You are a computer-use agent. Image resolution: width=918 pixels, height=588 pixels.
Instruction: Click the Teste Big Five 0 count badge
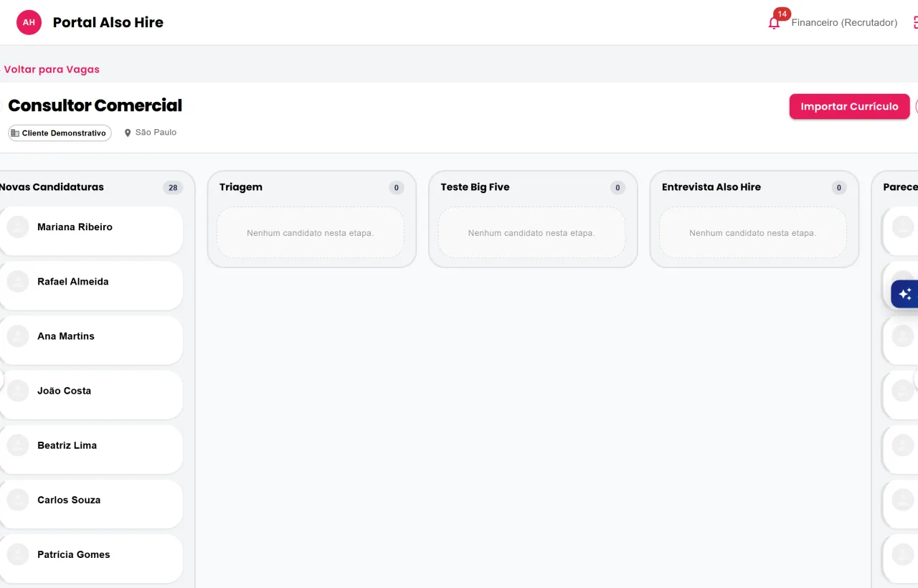coord(617,188)
